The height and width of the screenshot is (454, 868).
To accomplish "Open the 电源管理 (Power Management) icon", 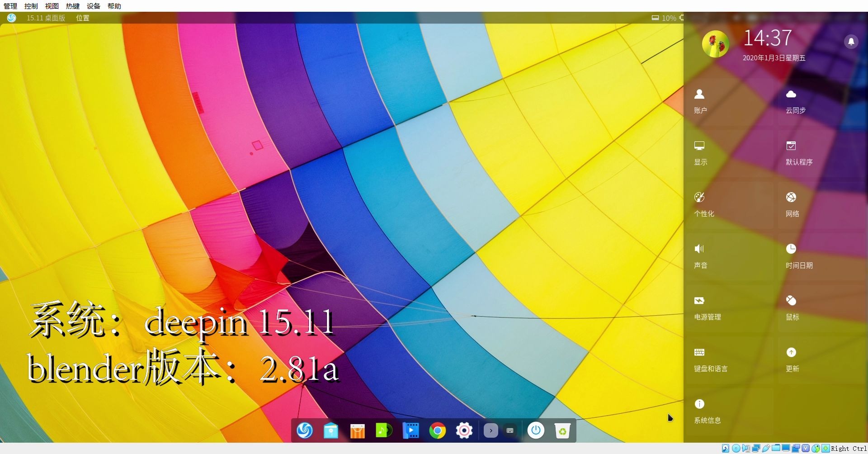I will pos(699,300).
